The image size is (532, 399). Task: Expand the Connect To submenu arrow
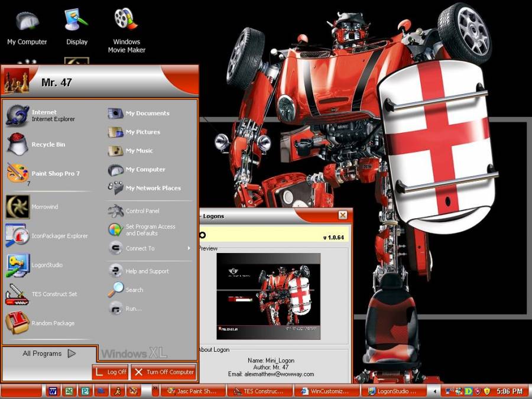[x=189, y=248]
